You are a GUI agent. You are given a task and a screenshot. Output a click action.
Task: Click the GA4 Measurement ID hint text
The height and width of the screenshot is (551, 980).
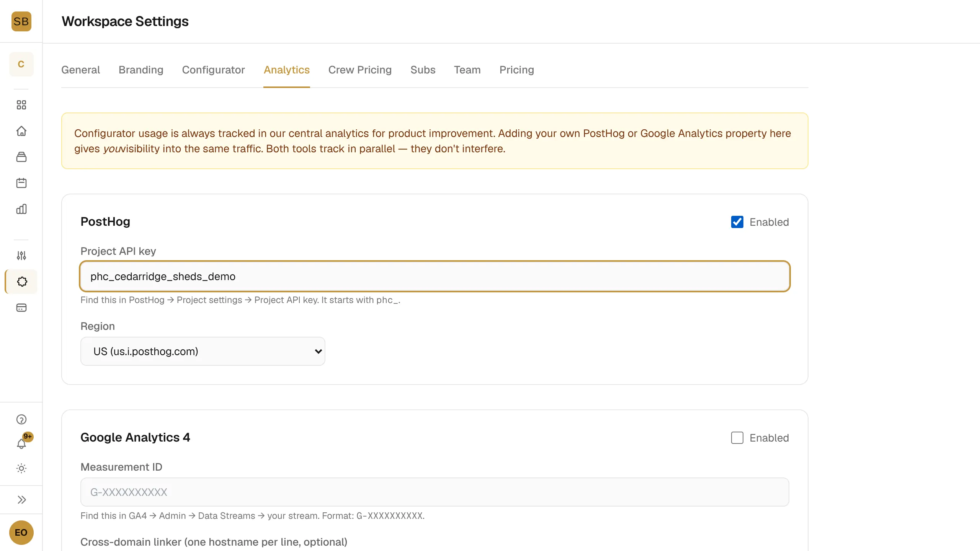(x=253, y=516)
